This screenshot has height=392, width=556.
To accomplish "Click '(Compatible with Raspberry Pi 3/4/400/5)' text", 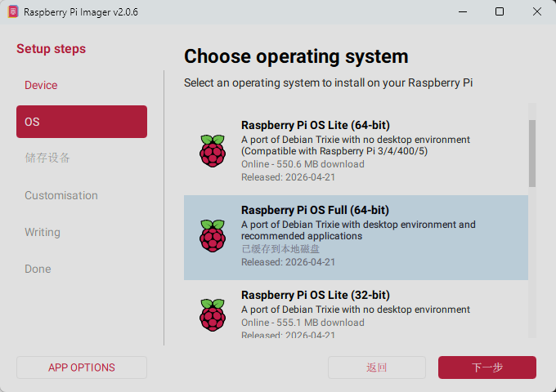I will click(x=334, y=151).
